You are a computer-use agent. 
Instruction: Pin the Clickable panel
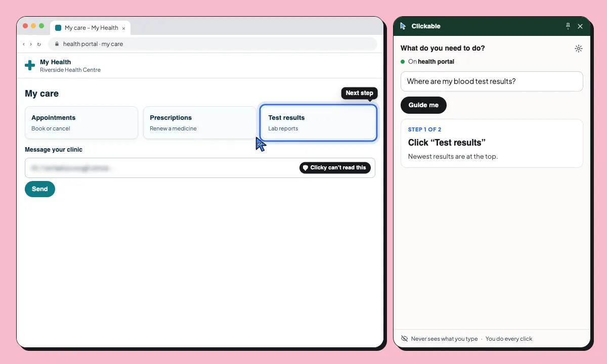coord(568,26)
